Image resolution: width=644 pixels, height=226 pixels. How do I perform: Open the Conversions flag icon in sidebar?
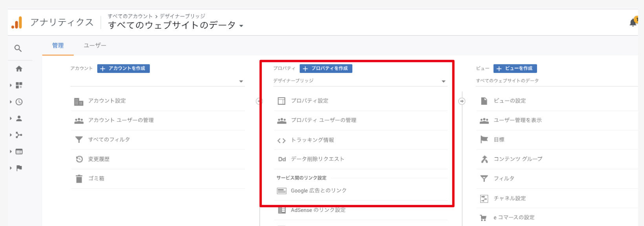coord(19,168)
